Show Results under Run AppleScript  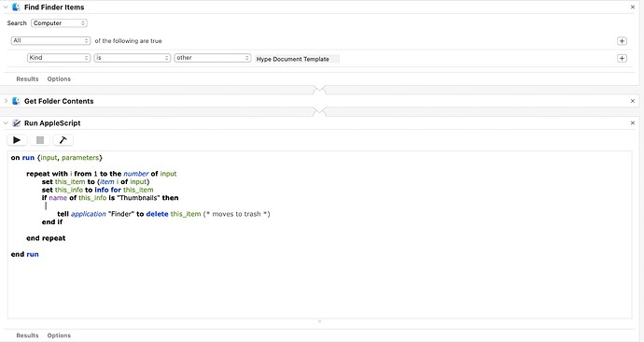27,335
